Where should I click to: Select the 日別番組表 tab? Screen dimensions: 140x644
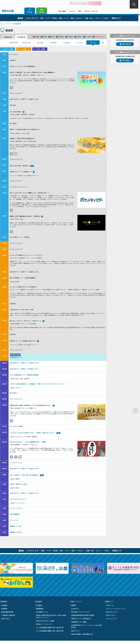point(21,37)
